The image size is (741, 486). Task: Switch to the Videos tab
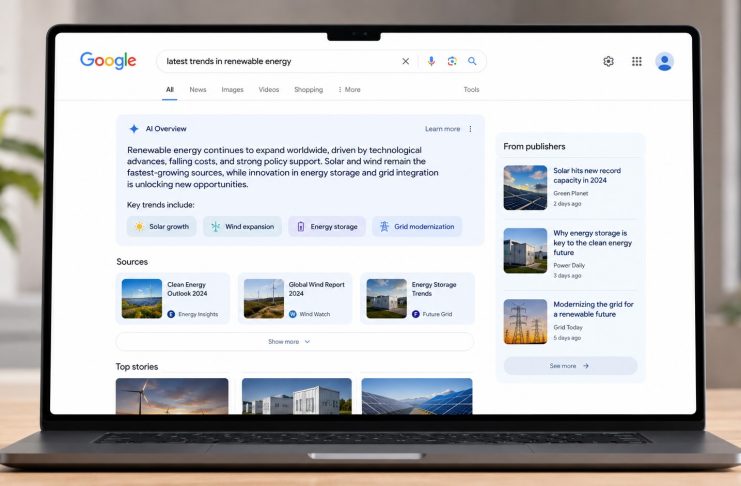coord(269,89)
